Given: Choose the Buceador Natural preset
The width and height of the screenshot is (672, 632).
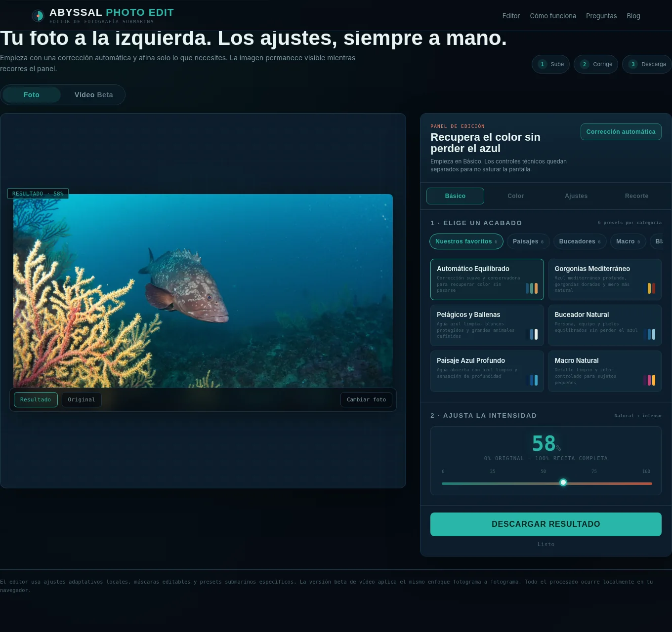Looking at the screenshot, I should pos(605,325).
